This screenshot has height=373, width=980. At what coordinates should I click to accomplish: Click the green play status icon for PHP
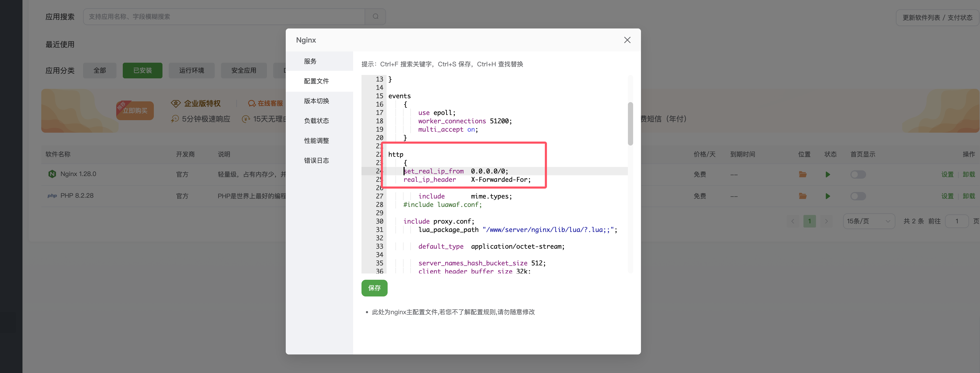point(828,196)
